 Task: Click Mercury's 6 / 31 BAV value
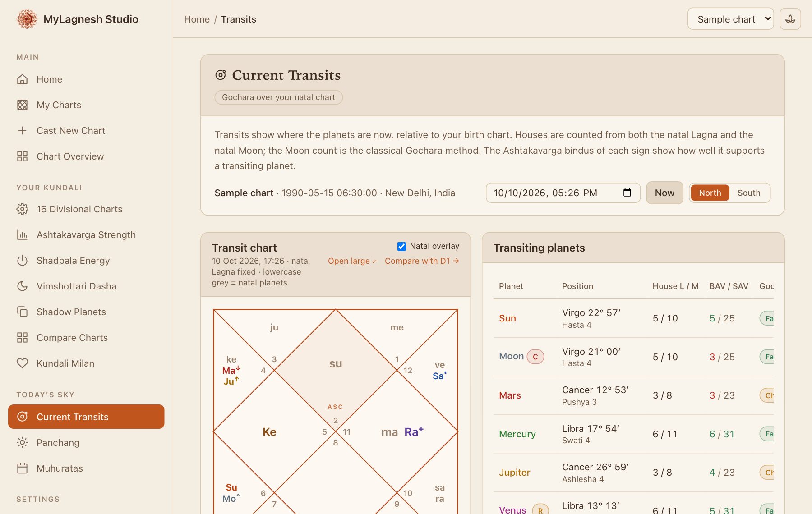(722, 434)
